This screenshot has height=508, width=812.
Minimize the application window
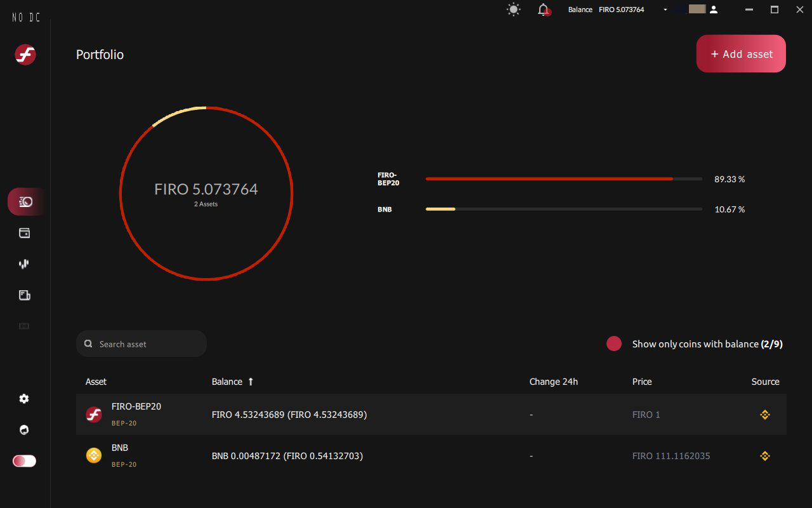[x=750, y=10]
